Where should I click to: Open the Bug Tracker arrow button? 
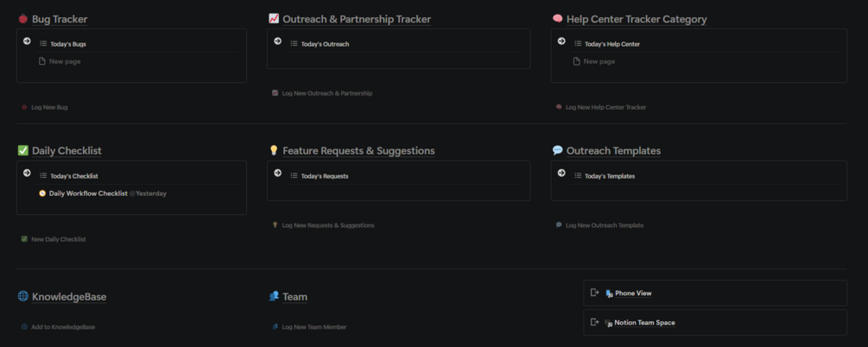(28, 41)
